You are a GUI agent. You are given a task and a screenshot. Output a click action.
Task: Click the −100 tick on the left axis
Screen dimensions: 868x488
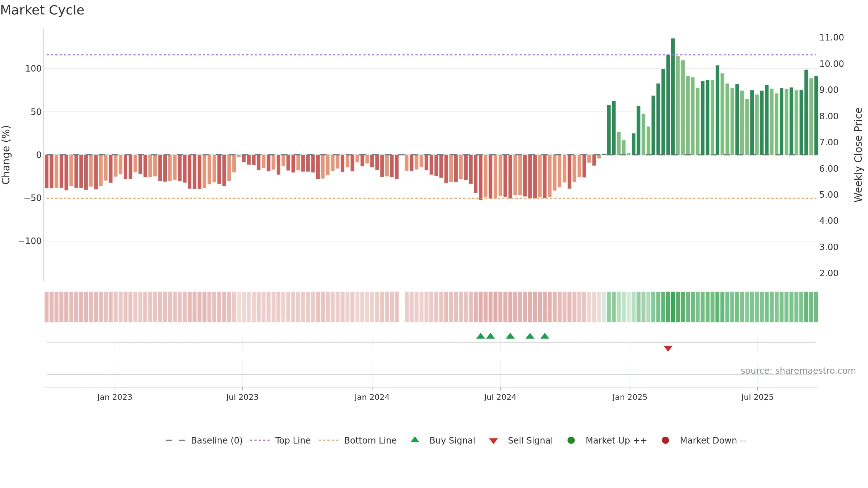coord(30,241)
